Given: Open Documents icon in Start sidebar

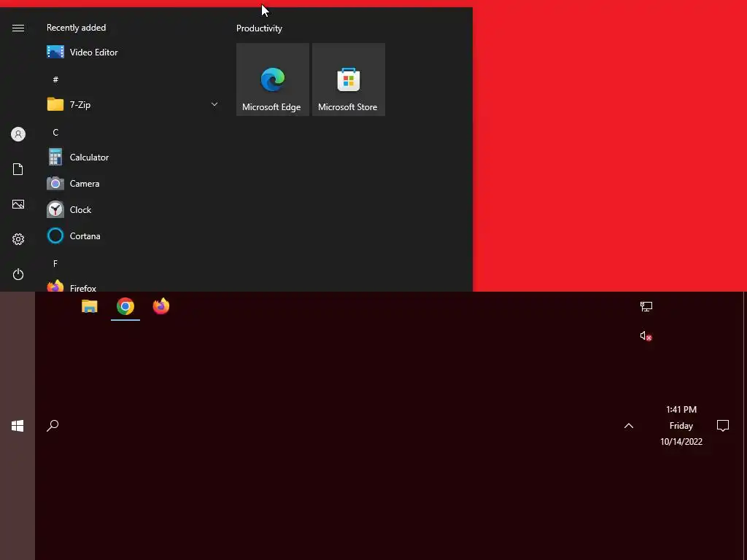Looking at the screenshot, I should pos(18,169).
